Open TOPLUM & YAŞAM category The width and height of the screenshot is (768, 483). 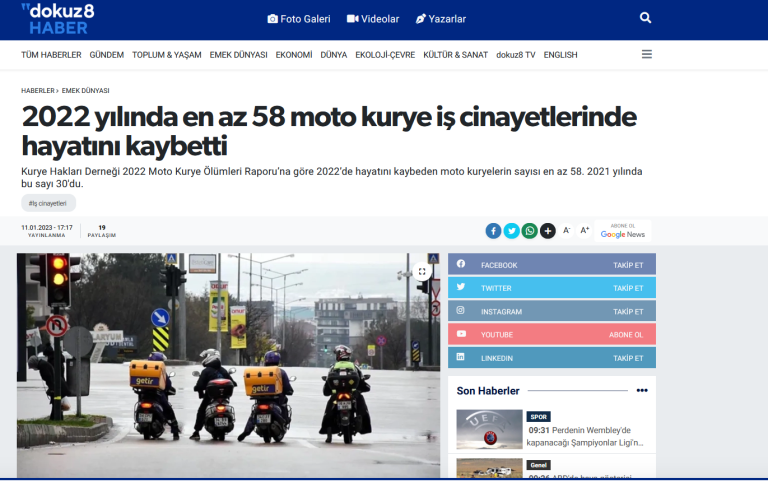coord(167,55)
